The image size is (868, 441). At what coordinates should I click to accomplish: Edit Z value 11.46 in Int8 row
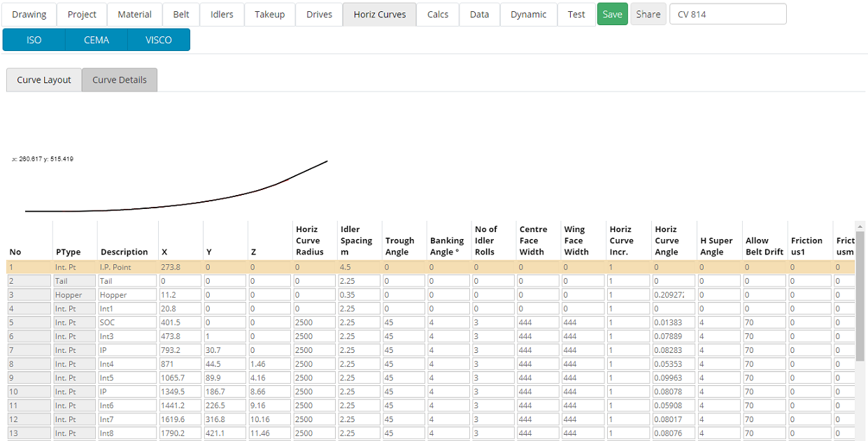(271, 433)
